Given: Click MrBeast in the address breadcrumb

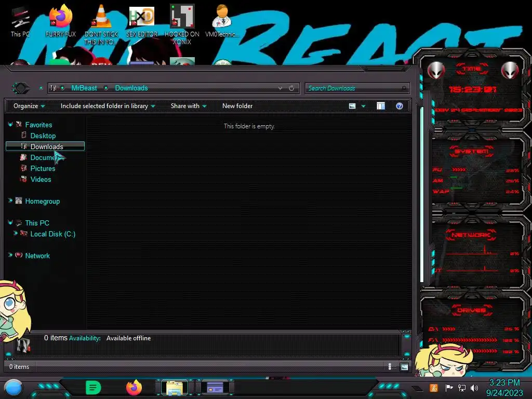Looking at the screenshot, I should 84,88.
